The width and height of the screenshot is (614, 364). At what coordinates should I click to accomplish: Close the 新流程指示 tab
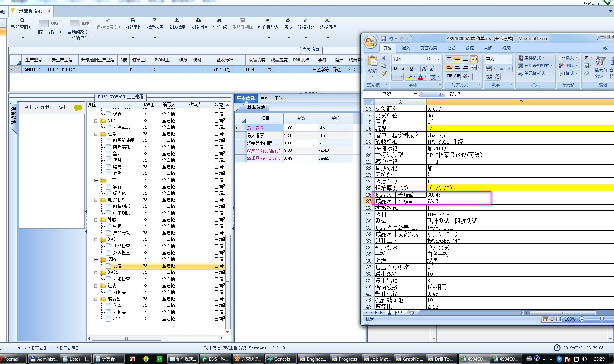49,11
